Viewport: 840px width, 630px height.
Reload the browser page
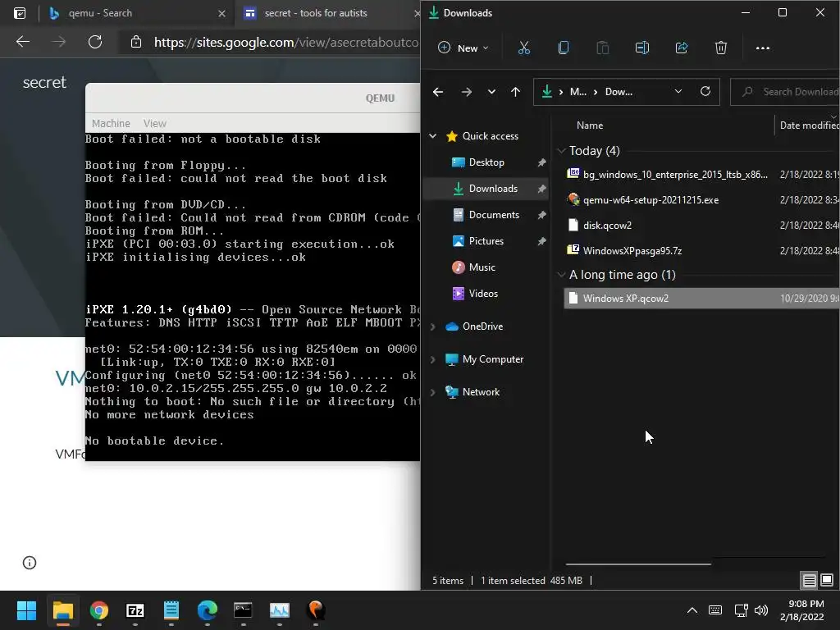click(95, 42)
